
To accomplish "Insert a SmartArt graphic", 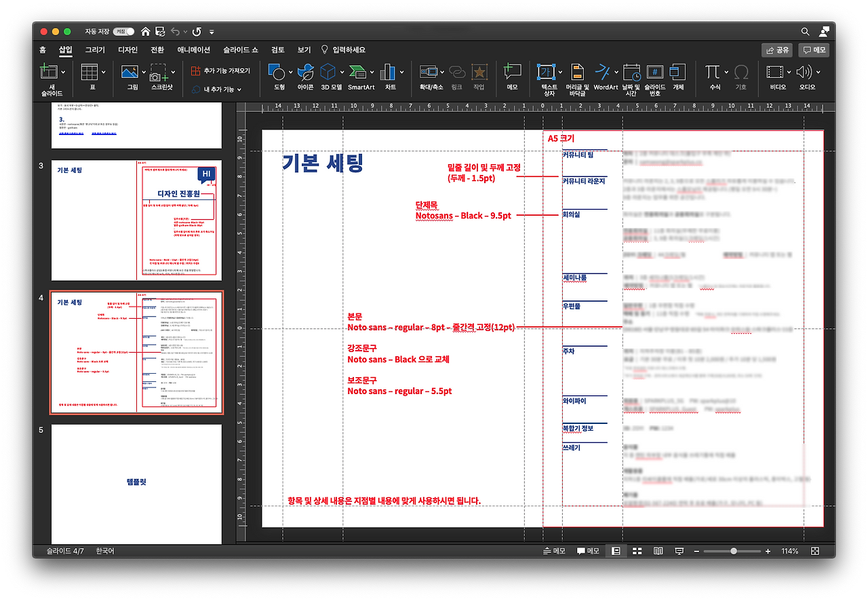I will click(357, 72).
